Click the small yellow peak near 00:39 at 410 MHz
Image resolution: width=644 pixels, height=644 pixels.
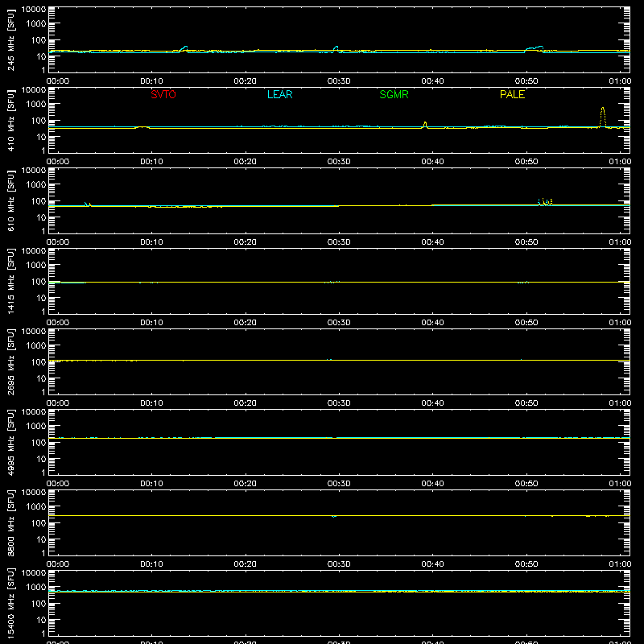click(425, 125)
